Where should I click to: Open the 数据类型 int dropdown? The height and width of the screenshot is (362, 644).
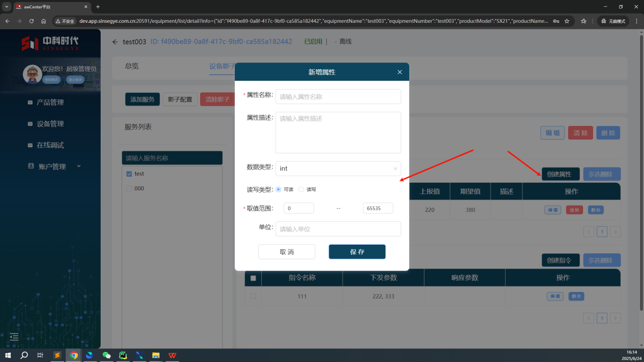click(338, 169)
